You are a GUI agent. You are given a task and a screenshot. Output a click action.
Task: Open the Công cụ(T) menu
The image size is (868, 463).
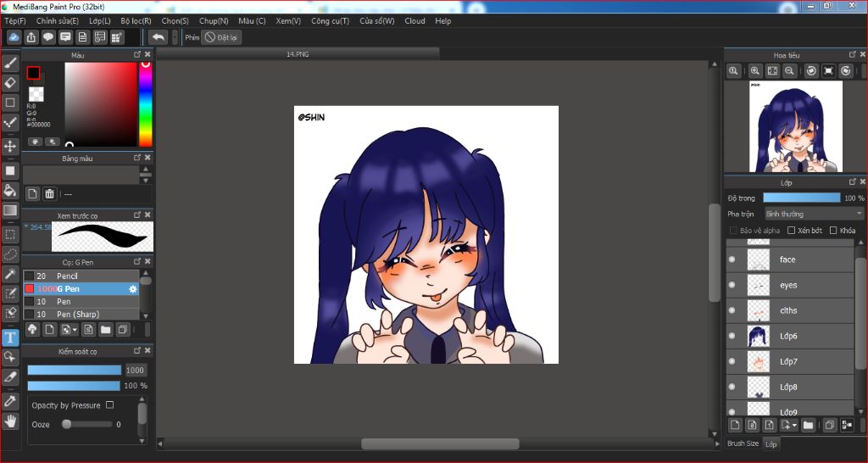coord(330,21)
